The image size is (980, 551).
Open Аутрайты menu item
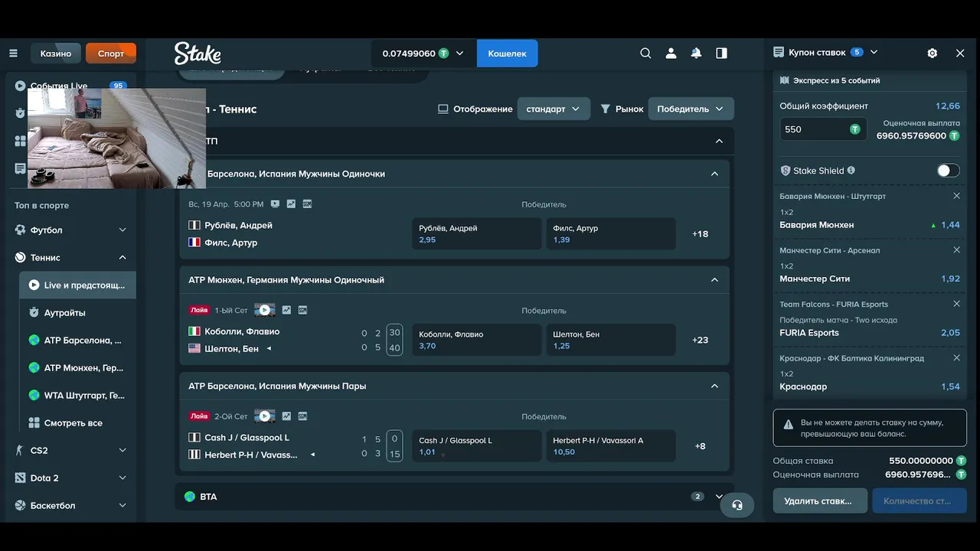tap(77, 312)
